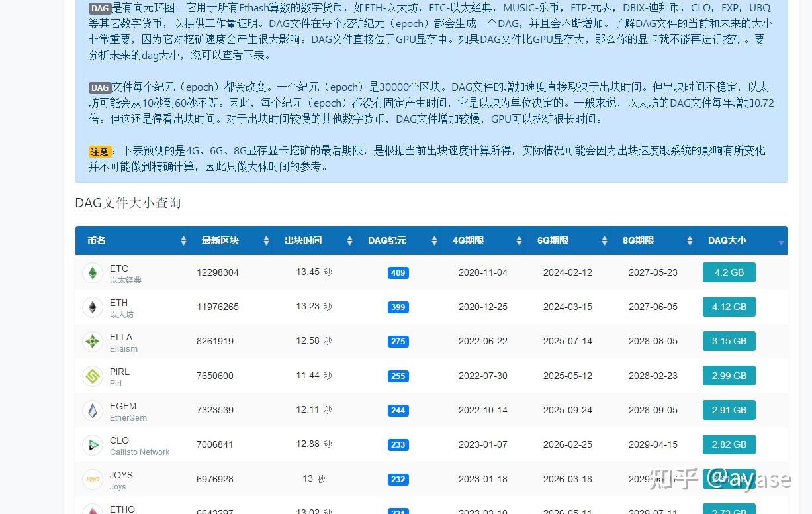Click Callisto Network subtitle text
The width and height of the screenshot is (812, 514).
(x=140, y=452)
